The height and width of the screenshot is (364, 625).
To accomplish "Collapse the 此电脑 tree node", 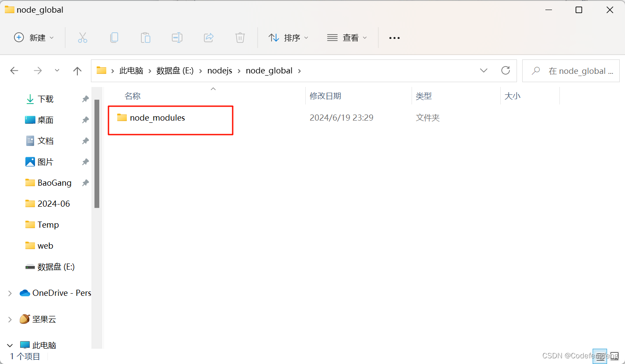I will pyautogui.click(x=10, y=345).
